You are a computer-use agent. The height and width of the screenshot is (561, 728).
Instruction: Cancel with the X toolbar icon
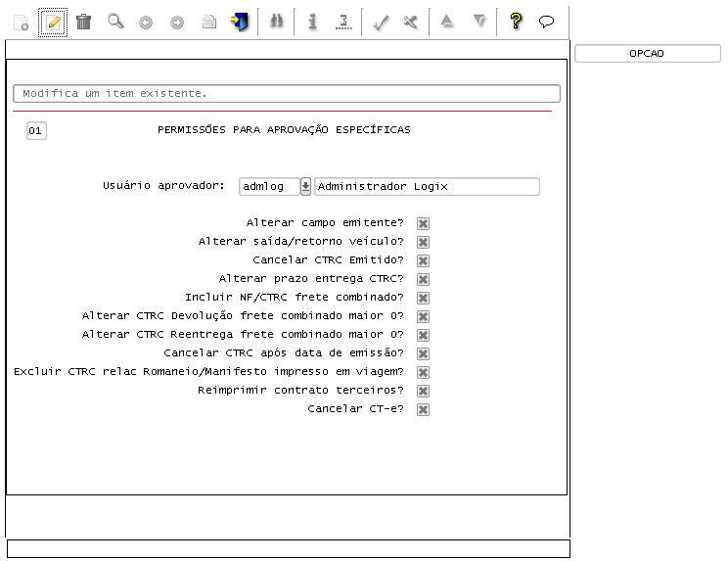[411, 22]
